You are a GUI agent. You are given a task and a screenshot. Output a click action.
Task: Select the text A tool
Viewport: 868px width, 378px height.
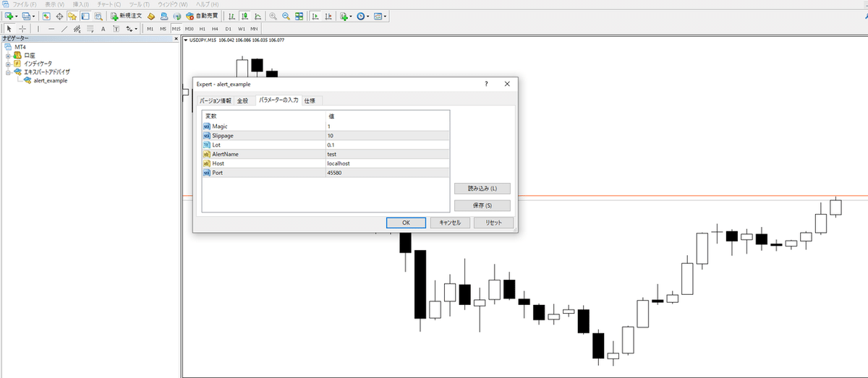103,29
